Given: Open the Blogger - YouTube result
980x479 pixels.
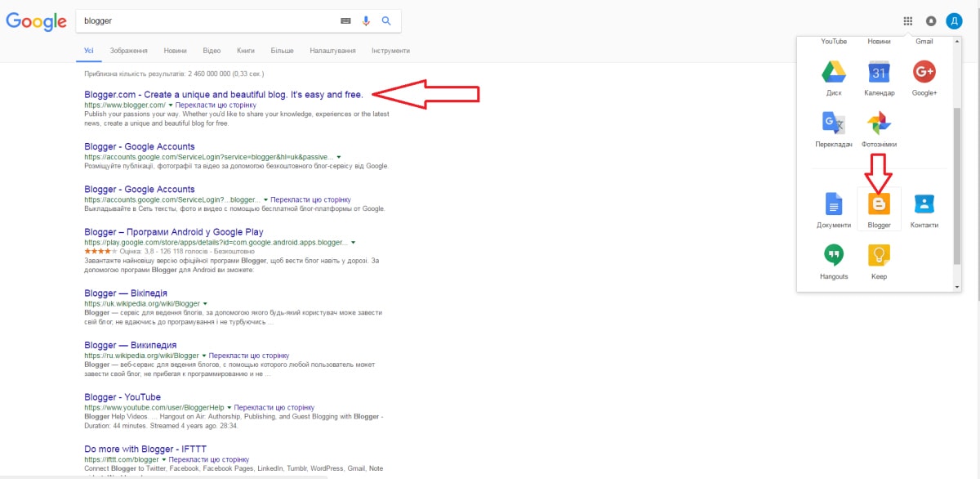Looking at the screenshot, I should (122, 397).
